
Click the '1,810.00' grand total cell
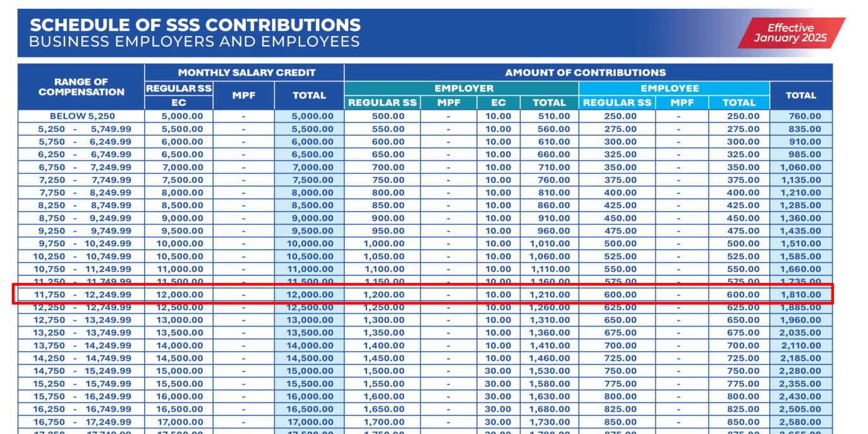coord(801,294)
